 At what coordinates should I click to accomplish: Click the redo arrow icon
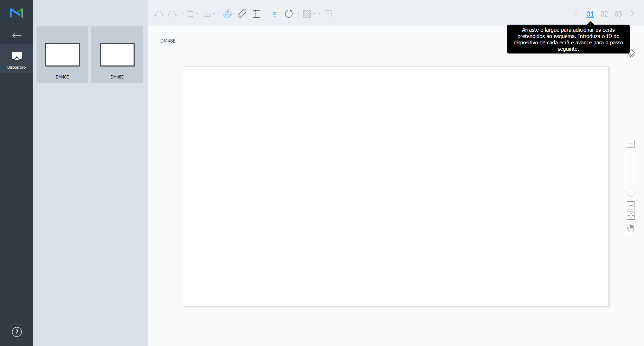172,14
